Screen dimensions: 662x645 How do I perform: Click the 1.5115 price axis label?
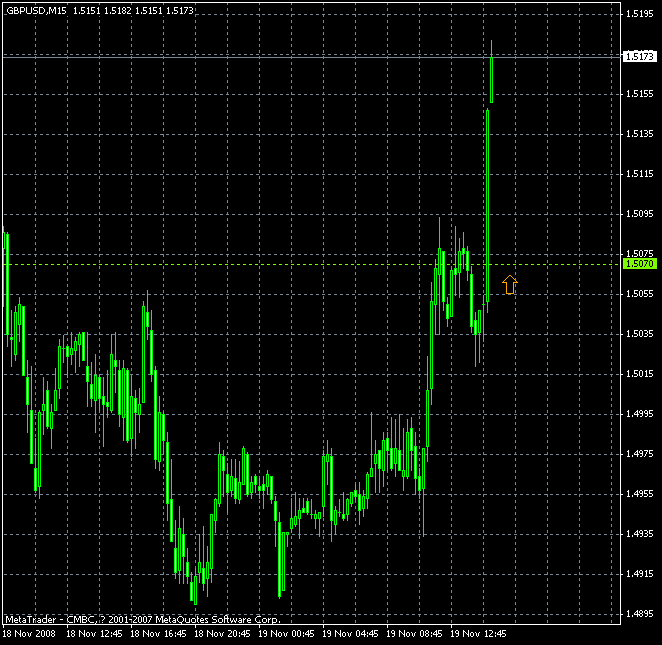pyautogui.click(x=639, y=174)
